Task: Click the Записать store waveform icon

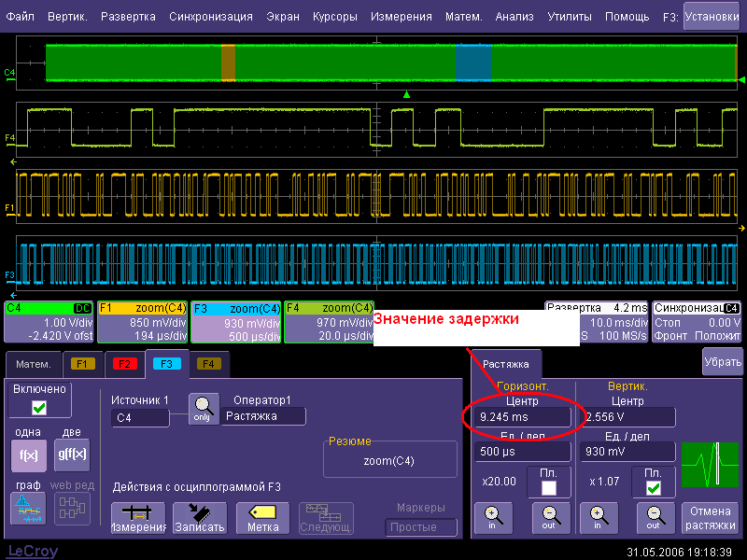Action: [200, 517]
